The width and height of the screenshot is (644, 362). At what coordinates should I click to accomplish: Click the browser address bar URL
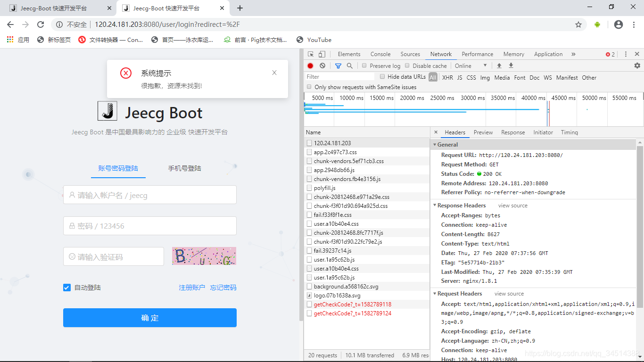(167, 25)
